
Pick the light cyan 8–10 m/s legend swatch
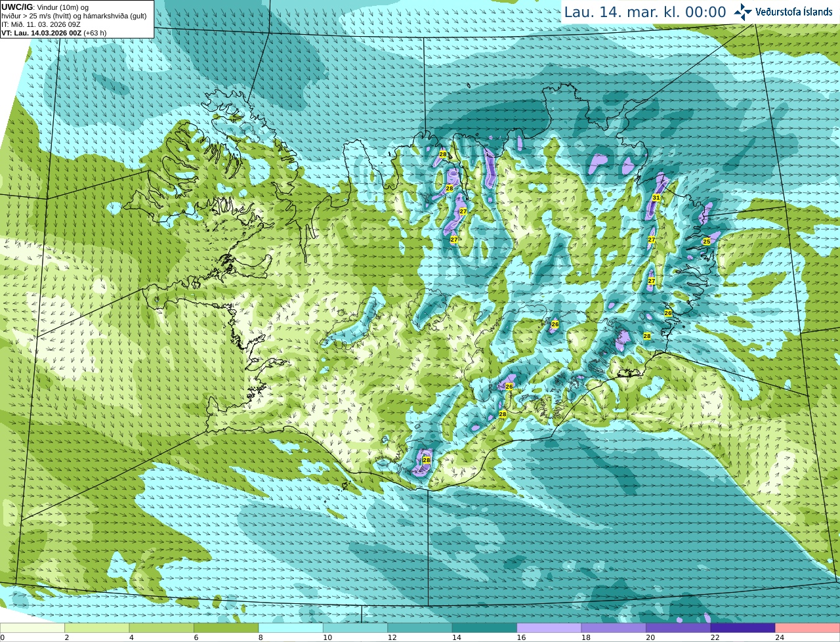(x=291, y=628)
